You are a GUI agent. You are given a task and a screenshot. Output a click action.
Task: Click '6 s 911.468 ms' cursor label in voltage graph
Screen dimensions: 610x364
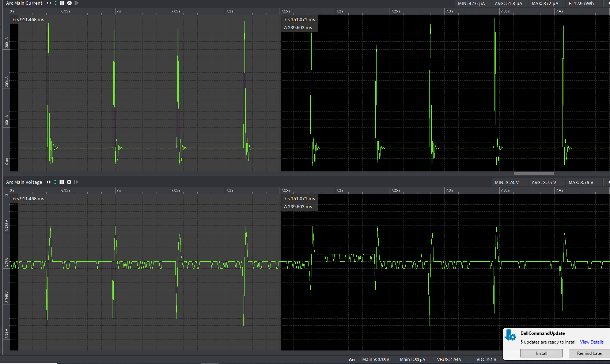pyautogui.click(x=29, y=199)
